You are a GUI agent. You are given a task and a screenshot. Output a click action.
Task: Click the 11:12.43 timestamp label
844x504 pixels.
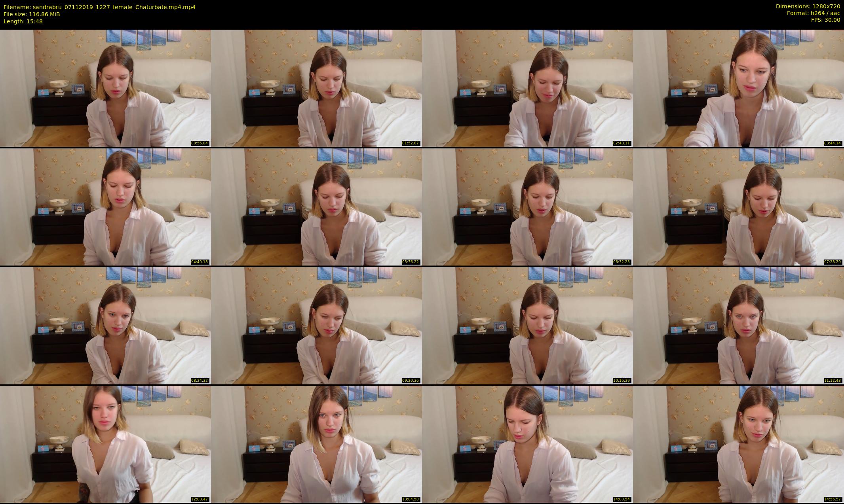click(833, 381)
